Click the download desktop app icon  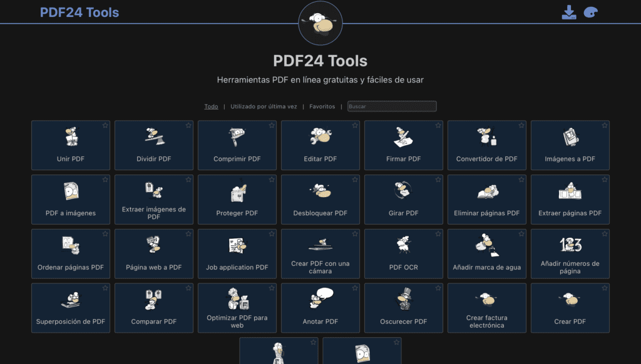click(x=568, y=13)
